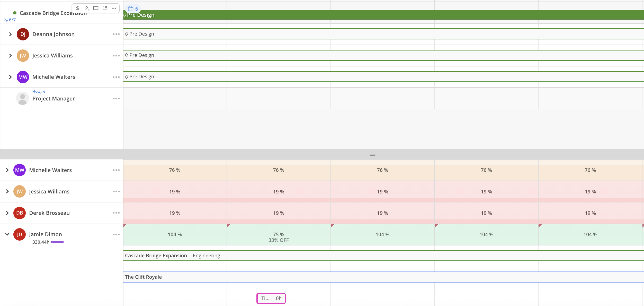Open project in new window icon

(x=105, y=8)
